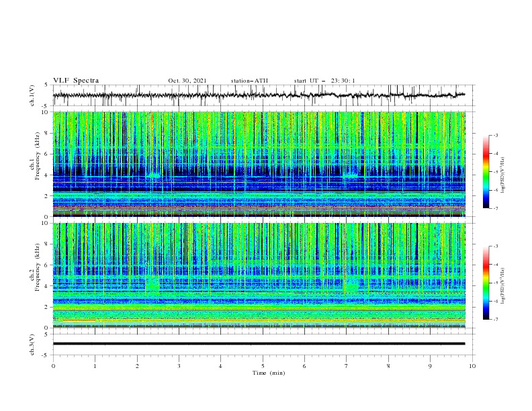
Task: Click the "VLF Spectra" plot title
Action: 76,81
